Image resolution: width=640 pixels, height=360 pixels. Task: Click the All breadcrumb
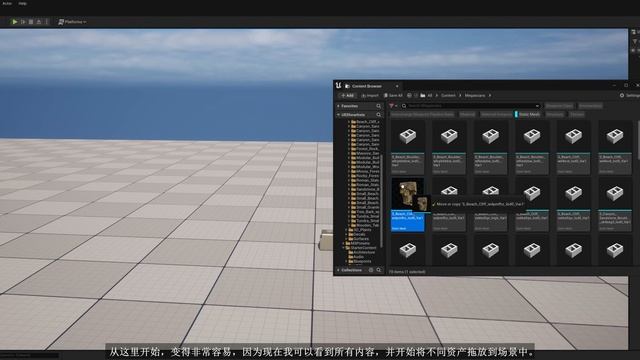click(x=429, y=96)
